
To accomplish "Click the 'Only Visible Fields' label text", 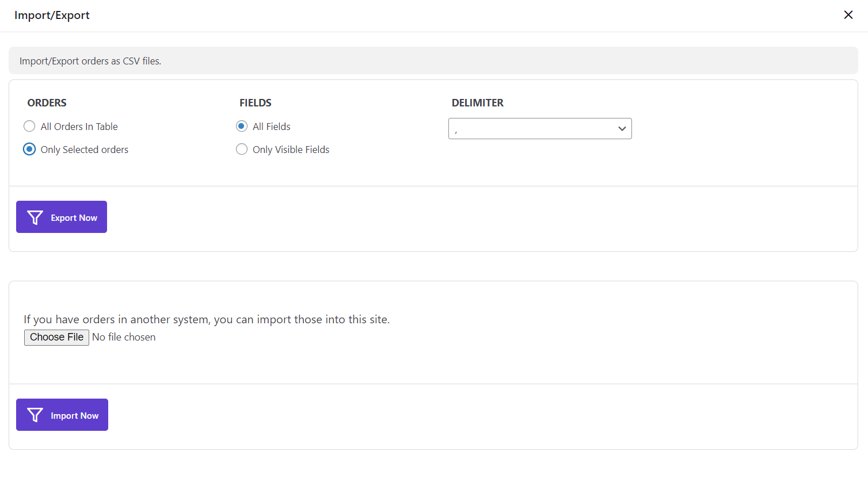I will coord(291,150).
